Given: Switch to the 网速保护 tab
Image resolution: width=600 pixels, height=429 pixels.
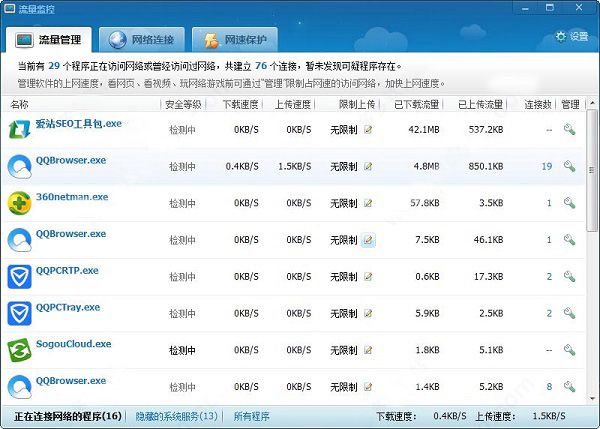Looking at the screenshot, I should [x=235, y=39].
